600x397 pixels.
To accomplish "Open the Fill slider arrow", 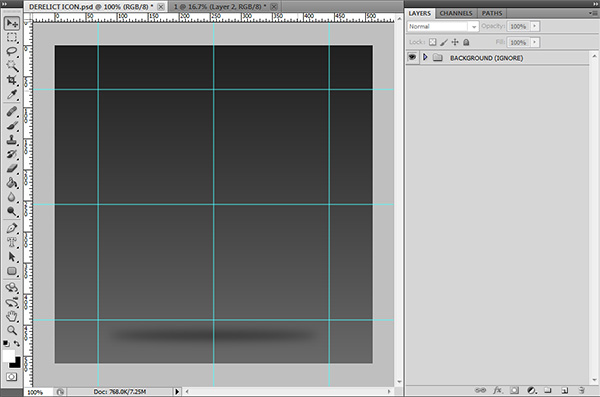I will pyautogui.click(x=535, y=42).
